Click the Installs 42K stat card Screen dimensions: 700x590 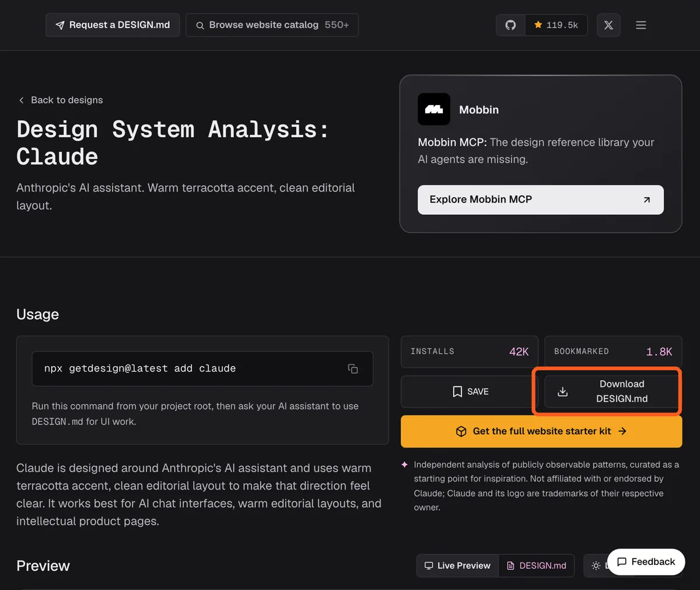(470, 351)
